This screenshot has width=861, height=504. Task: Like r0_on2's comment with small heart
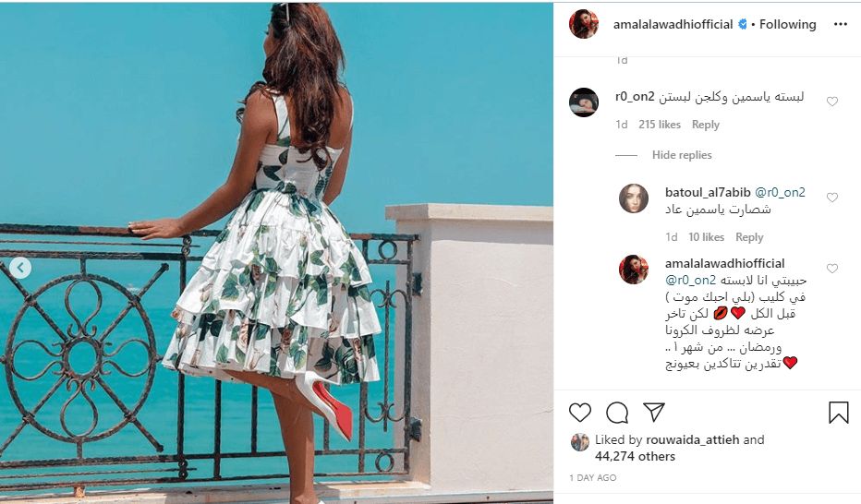[x=831, y=102]
